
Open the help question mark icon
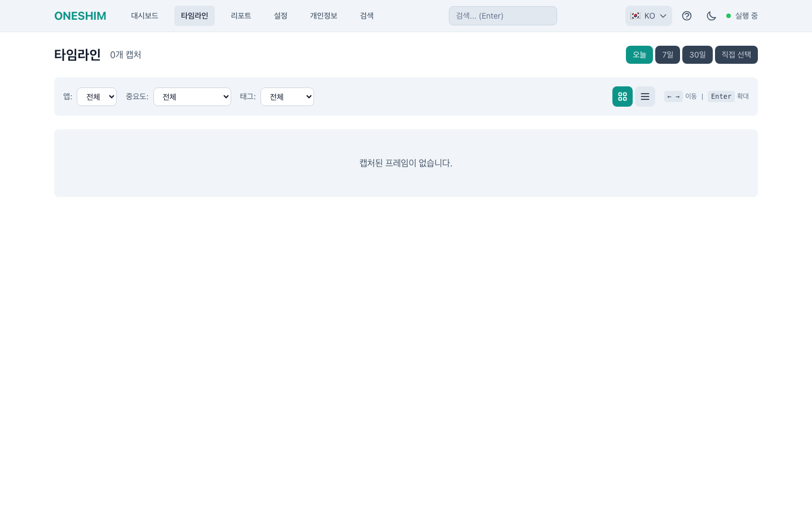pyautogui.click(x=686, y=16)
